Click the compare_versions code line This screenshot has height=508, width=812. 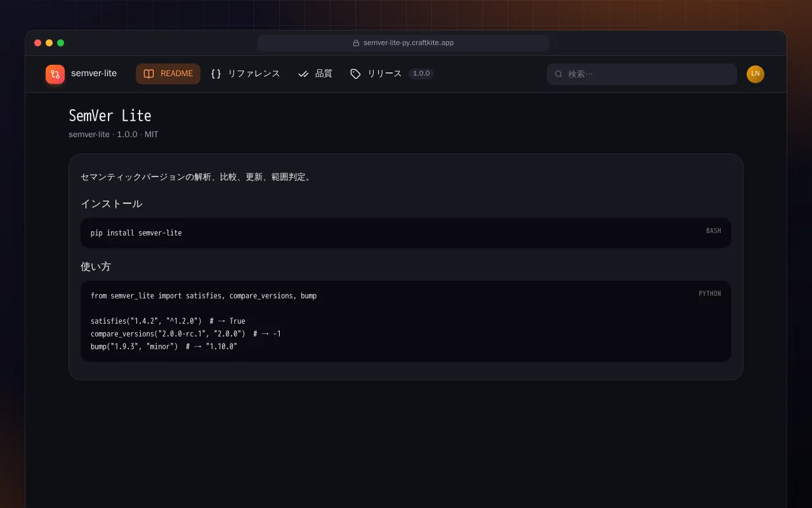[186, 334]
